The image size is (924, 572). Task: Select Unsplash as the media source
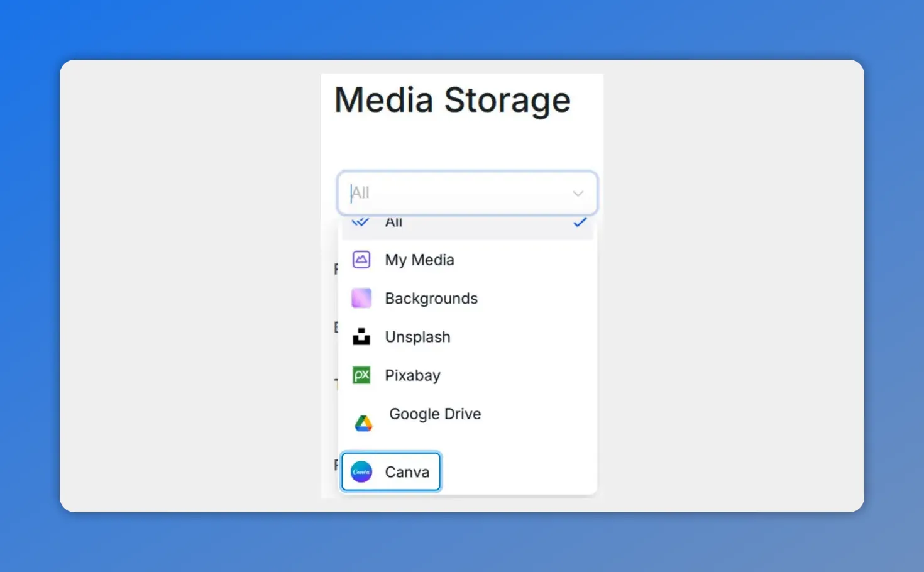point(417,337)
